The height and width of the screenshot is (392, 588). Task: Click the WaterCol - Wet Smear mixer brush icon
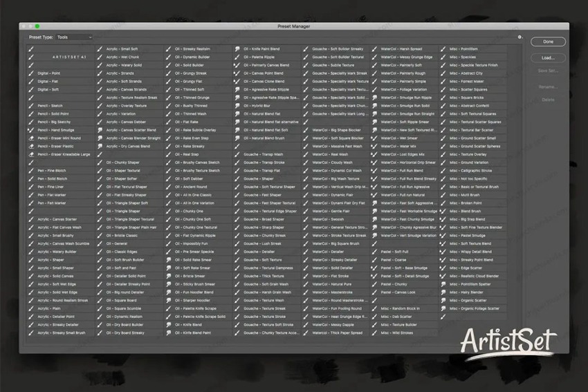[x=374, y=138]
